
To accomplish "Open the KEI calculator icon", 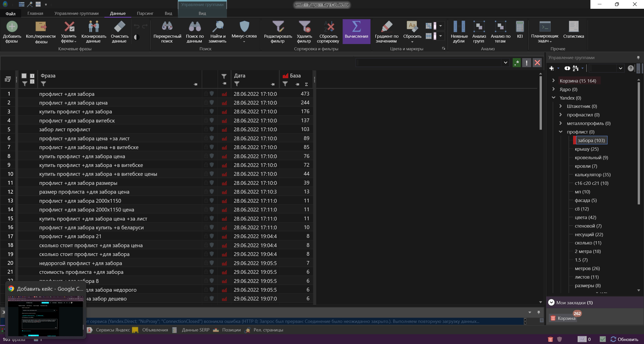I will pos(520,27).
